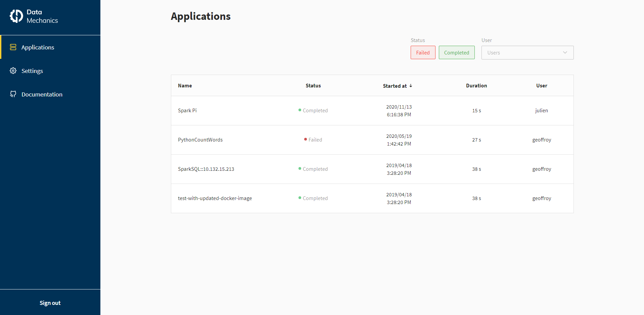This screenshot has width=644, height=315.
Task: Select the Applications sidebar icon
Action: pyautogui.click(x=13, y=47)
